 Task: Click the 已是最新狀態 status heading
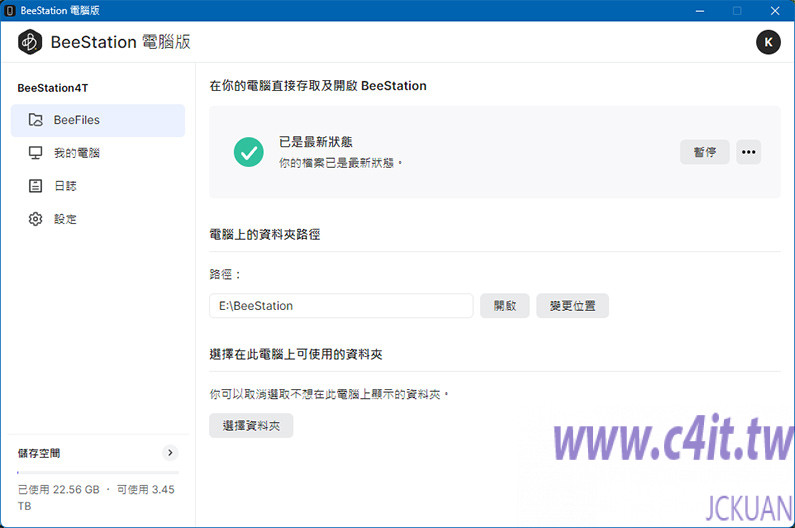[315, 142]
